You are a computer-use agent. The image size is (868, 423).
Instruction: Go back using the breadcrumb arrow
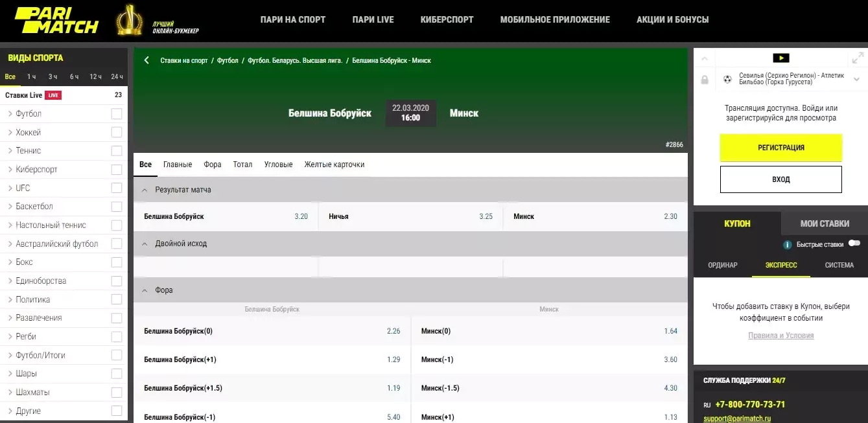(147, 60)
